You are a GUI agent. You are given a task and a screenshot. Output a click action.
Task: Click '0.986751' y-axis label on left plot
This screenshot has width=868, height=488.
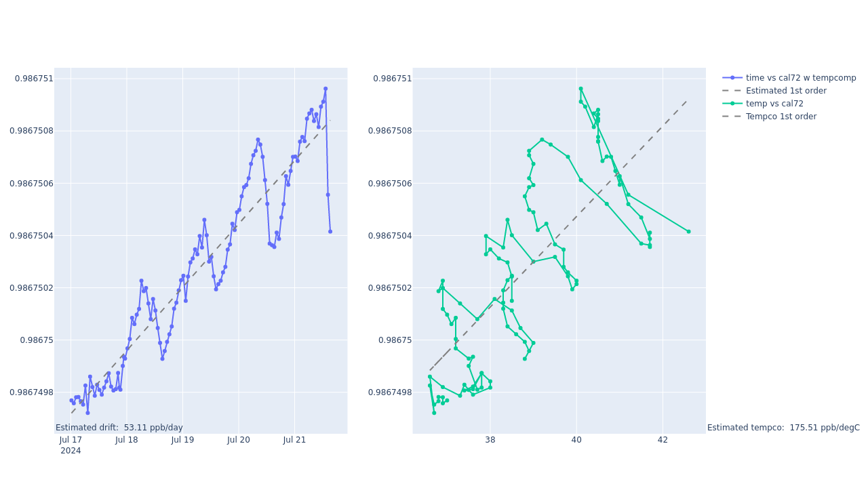click(34, 79)
